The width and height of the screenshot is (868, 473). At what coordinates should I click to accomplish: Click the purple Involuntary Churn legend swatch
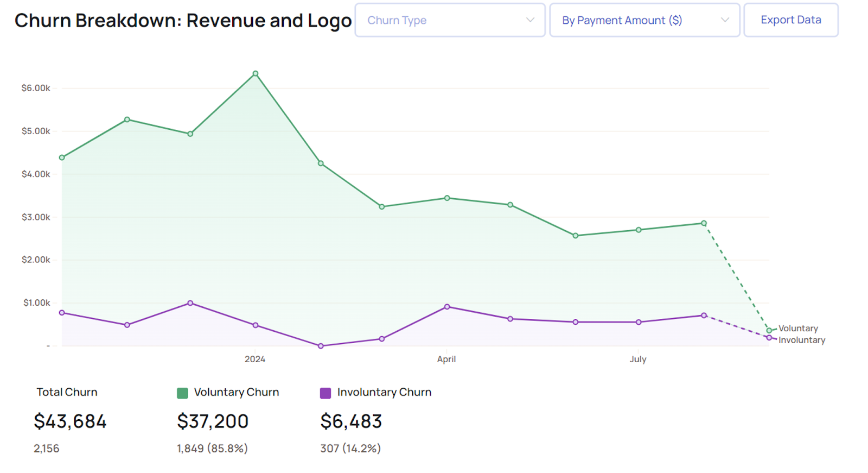(x=325, y=393)
